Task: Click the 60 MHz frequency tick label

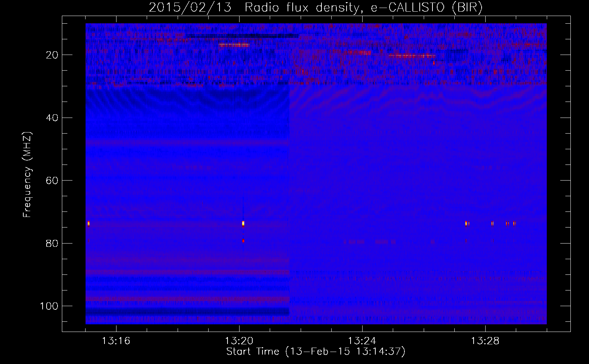Action: coord(52,181)
